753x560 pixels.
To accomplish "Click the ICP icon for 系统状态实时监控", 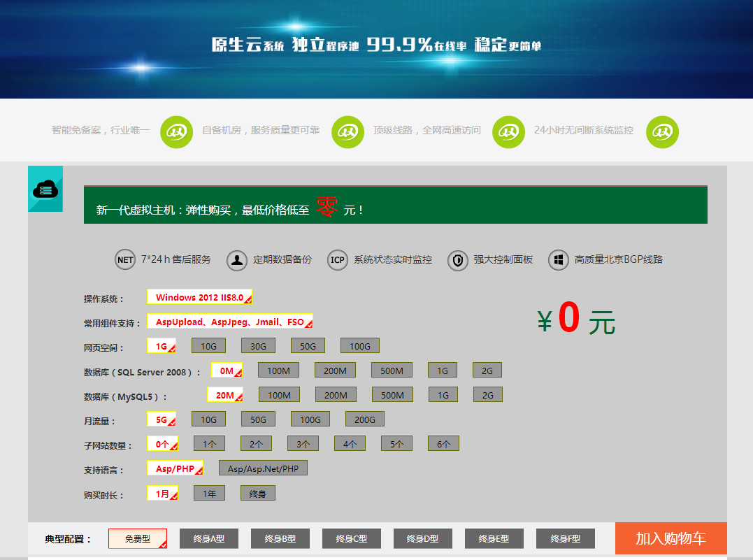I will (338, 260).
